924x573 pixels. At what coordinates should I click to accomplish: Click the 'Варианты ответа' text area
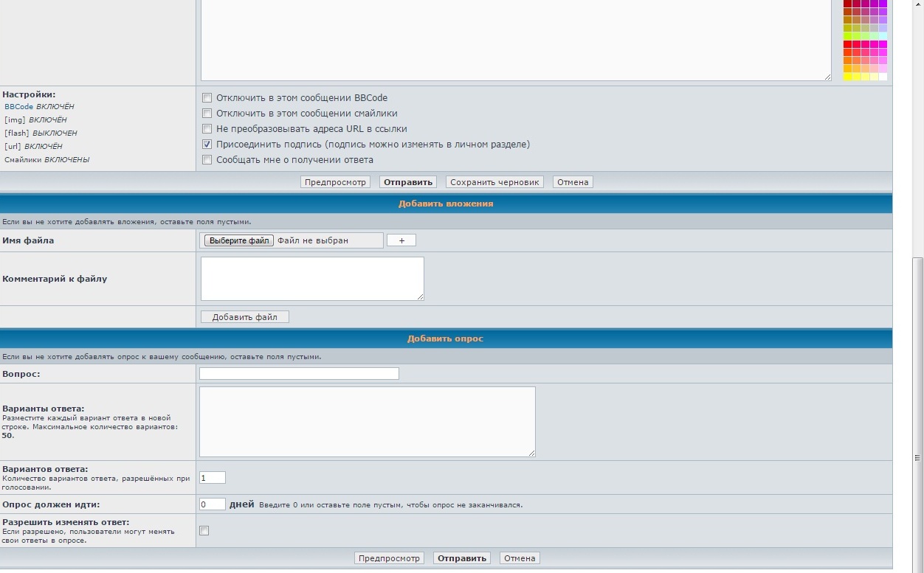coord(368,422)
